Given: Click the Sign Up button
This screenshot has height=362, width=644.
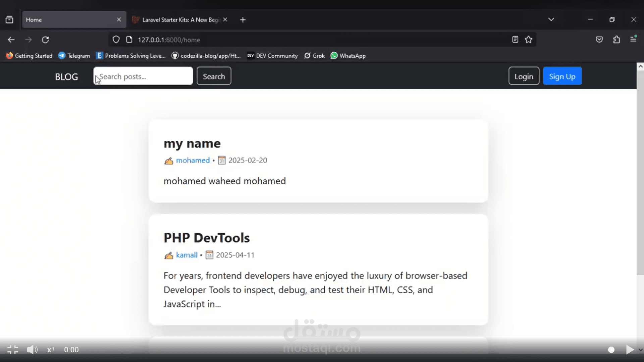Looking at the screenshot, I should (562, 76).
